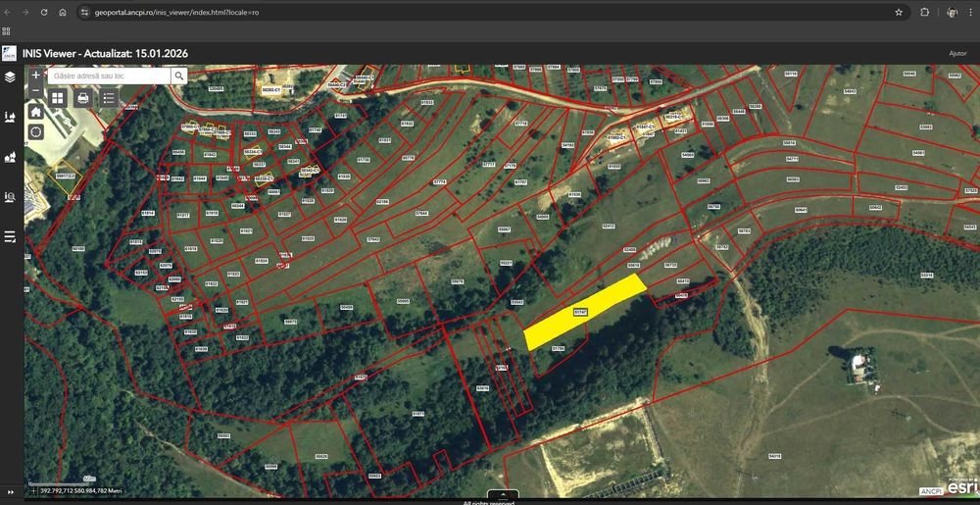Open the attribute list sidebar icon
The image size is (980, 505).
click(x=10, y=236)
